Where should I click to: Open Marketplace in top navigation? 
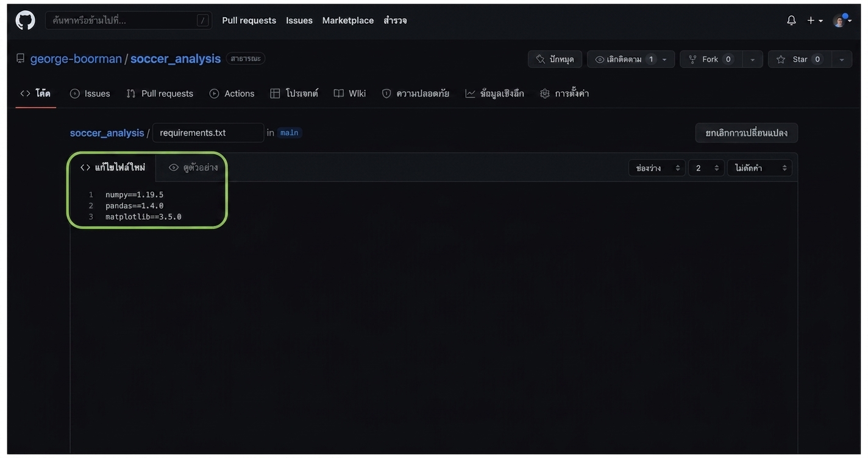[348, 20]
